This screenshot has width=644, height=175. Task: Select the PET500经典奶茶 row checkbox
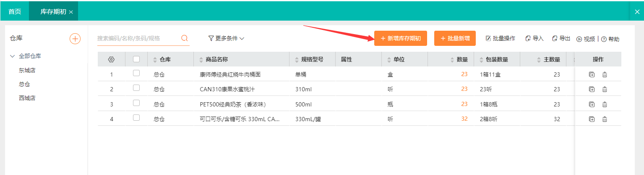pos(136,103)
